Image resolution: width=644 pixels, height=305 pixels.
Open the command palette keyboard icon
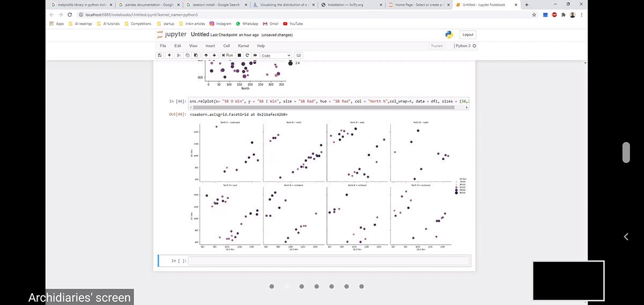299,55
